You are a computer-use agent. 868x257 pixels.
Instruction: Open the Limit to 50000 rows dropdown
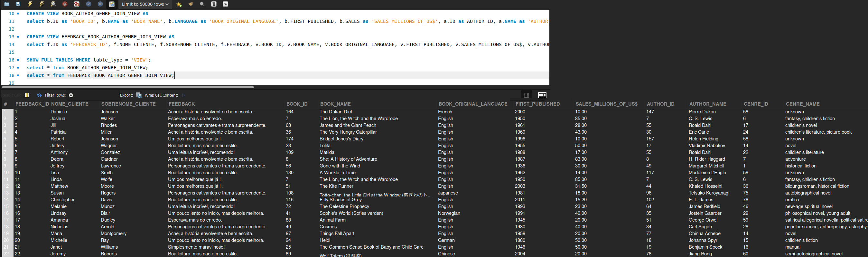(x=145, y=4)
